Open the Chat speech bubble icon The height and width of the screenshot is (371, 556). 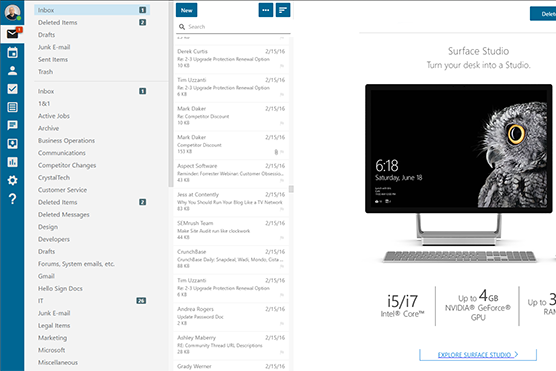[12, 125]
